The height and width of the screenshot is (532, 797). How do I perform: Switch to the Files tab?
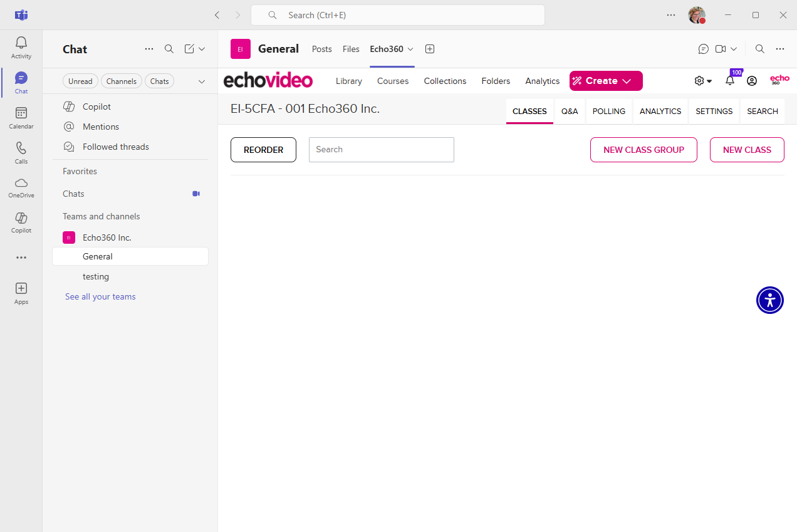(x=351, y=49)
